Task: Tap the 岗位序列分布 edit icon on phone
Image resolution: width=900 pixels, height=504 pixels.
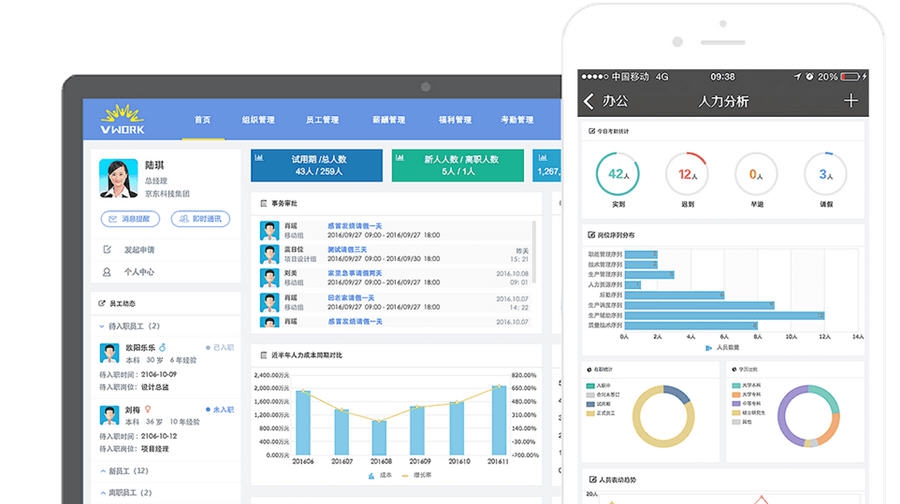Action: [591, 235]
